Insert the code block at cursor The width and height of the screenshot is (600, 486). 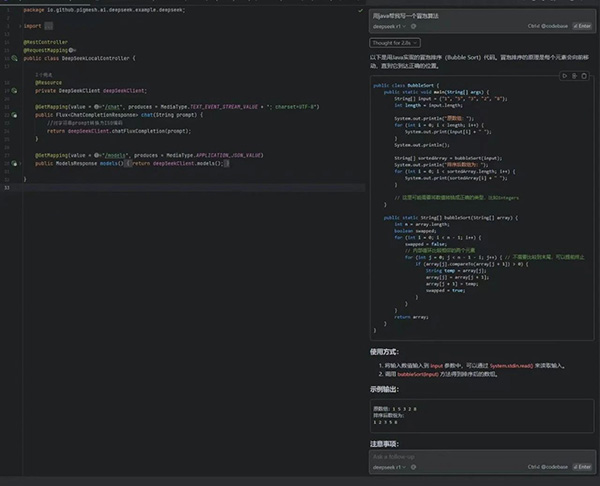tap(574, 76)
